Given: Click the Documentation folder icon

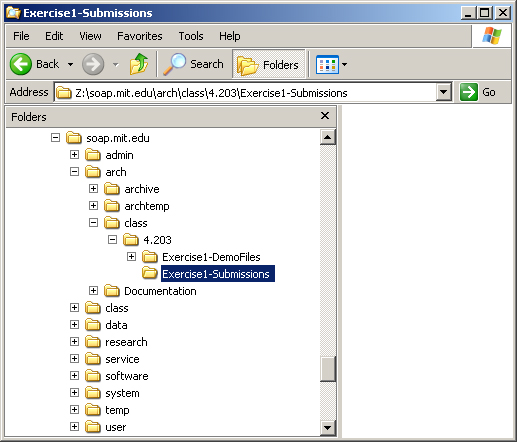Looking at the screenshot, I should (x=112, y=291).
